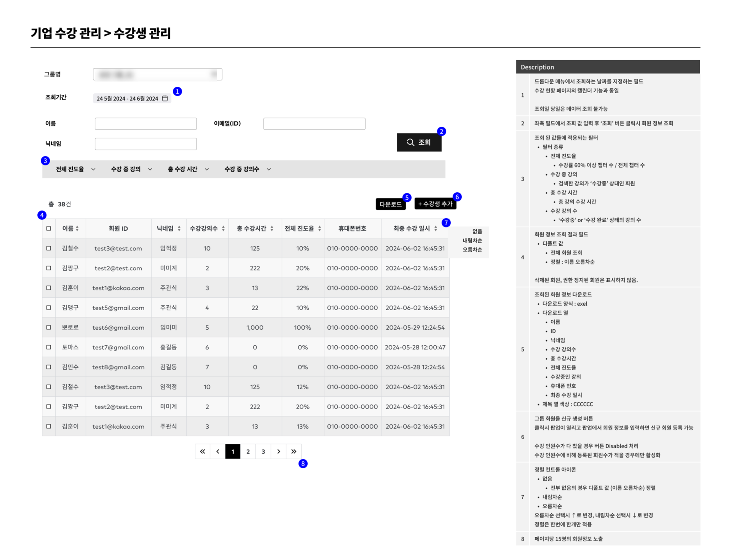Sort by 이름 column arrows

(x=77, y=228)
